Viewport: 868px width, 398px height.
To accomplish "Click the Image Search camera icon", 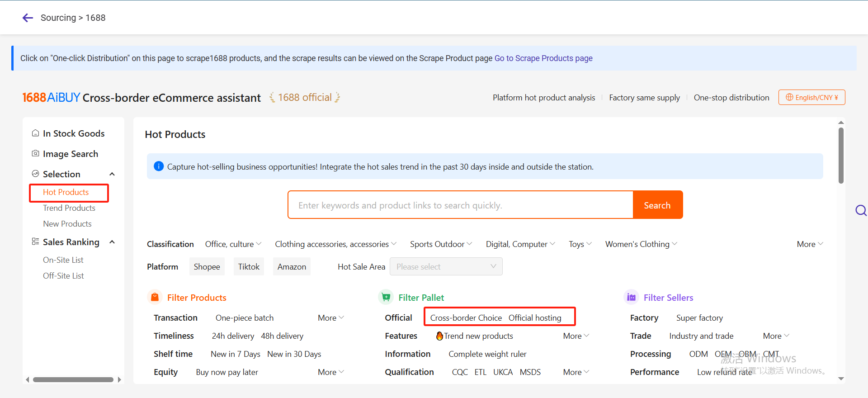I will point(35,153).
